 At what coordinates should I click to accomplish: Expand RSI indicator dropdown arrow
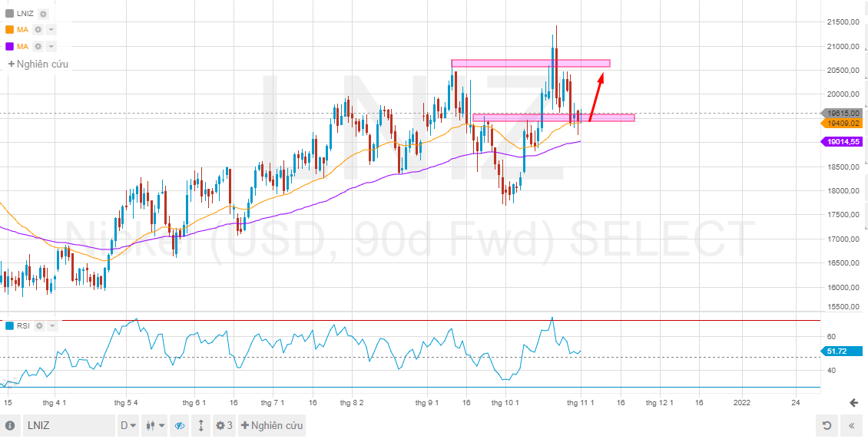(52, 325)
